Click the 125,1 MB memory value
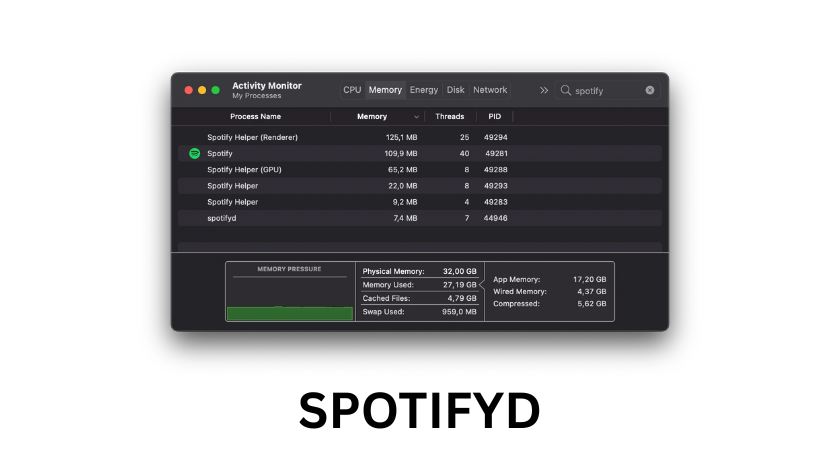This screenshot has width=840, height=470. point(401,137)
